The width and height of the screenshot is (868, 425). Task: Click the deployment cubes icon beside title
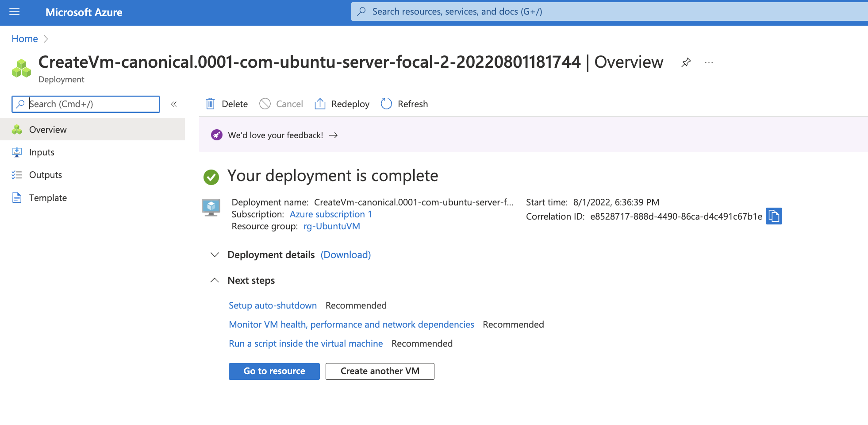(21, 69)
